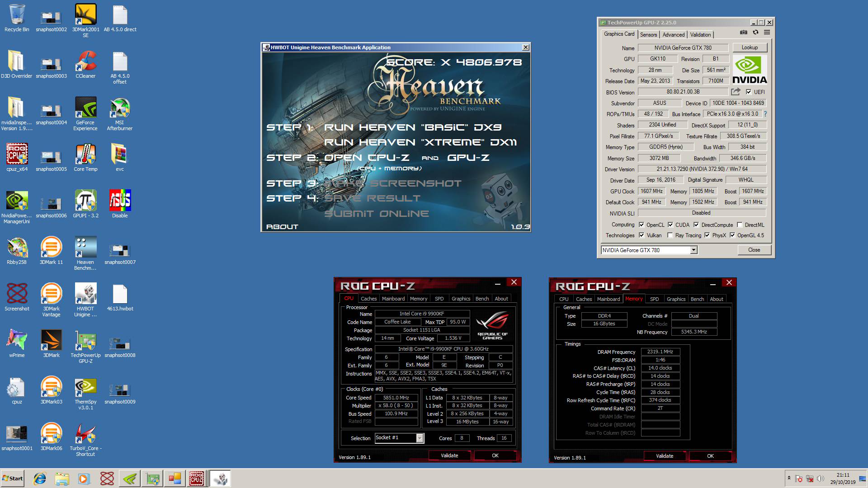The image size is (868, 488).
Task: Click SUBMIT ONLINE in HWBOT Heaven
Action: coord(377,214)
